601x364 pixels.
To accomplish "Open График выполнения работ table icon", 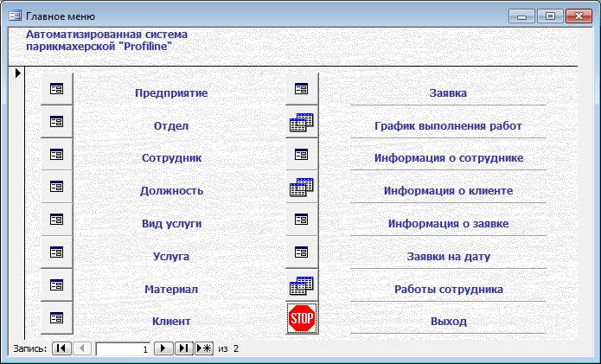I will tap(302, 122).
